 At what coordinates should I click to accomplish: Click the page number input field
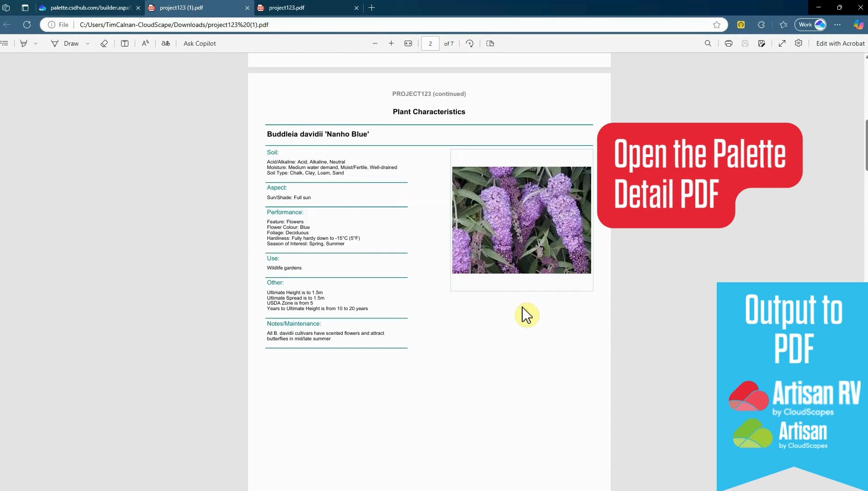click(x=430, y=43)
